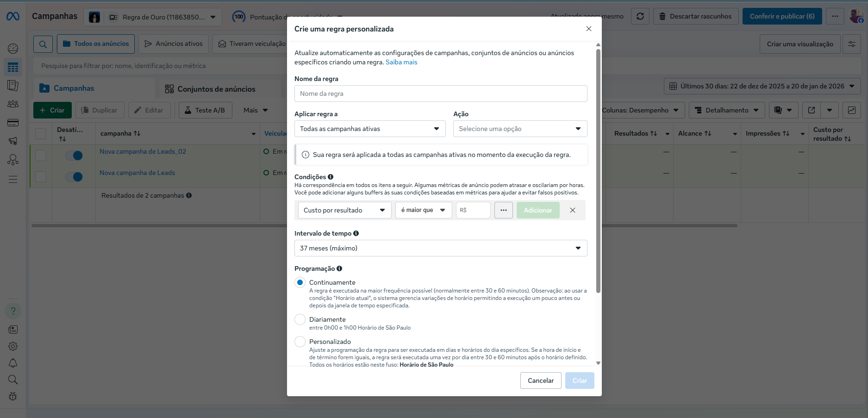
Task: Open the Ação dropdown
Action: 520,129
